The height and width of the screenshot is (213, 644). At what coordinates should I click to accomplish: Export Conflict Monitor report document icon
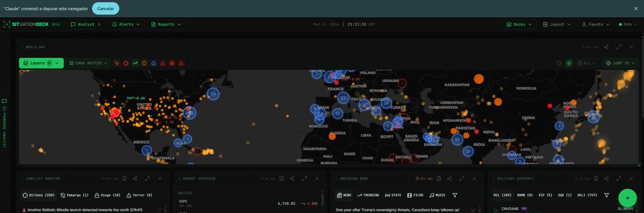click(x=124, y=178)
